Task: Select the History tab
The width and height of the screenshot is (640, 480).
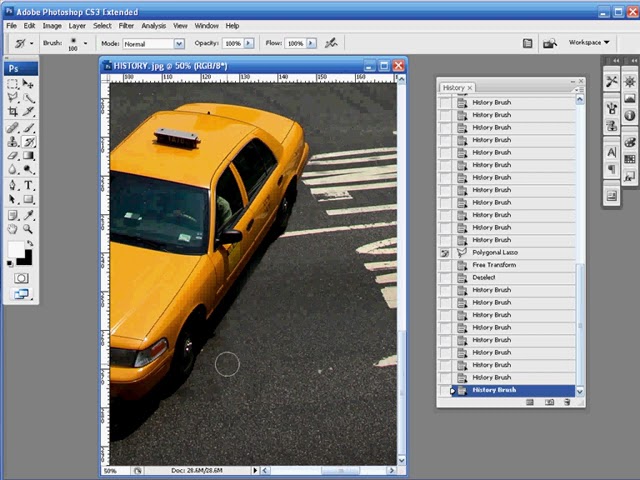Action: coord(457,88)
